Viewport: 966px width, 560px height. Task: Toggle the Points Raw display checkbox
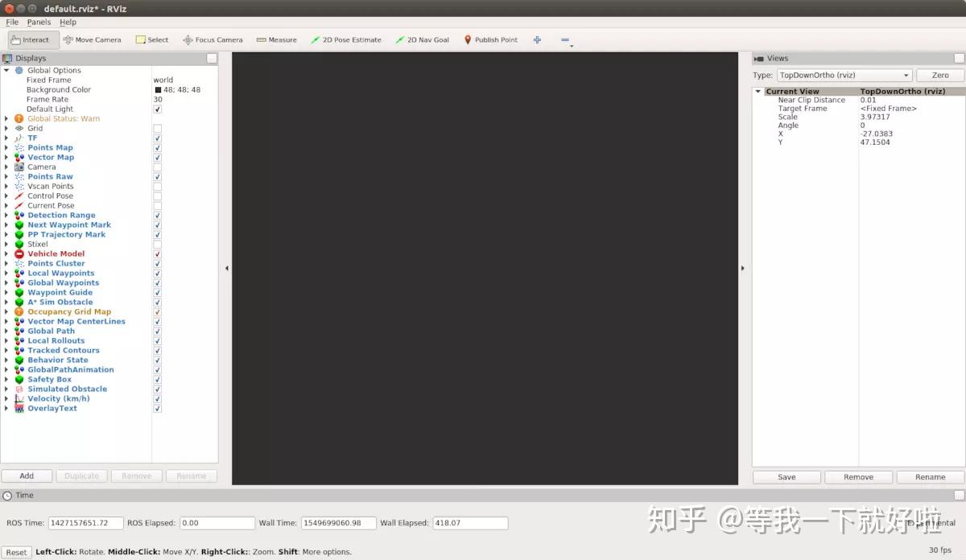157,176
